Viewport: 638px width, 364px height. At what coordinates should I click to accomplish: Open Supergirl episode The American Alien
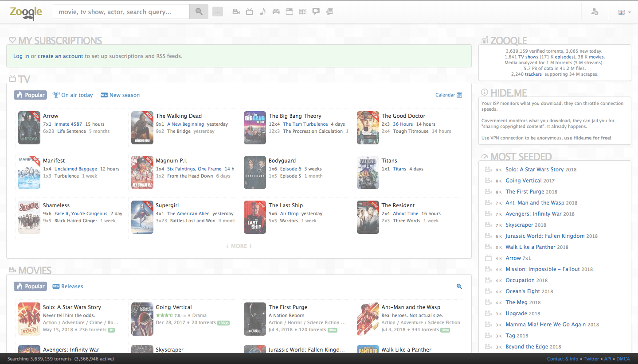pos(188,214)
